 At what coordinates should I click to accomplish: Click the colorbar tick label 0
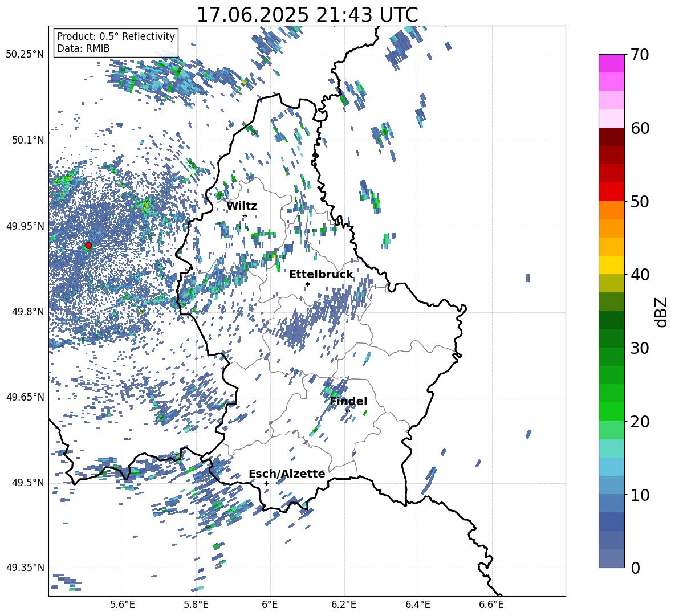635,568
